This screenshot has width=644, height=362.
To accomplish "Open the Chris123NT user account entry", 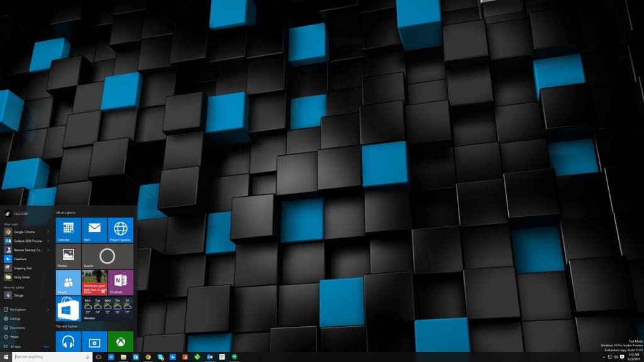I will pyautogui.click(x=16, y=214).
